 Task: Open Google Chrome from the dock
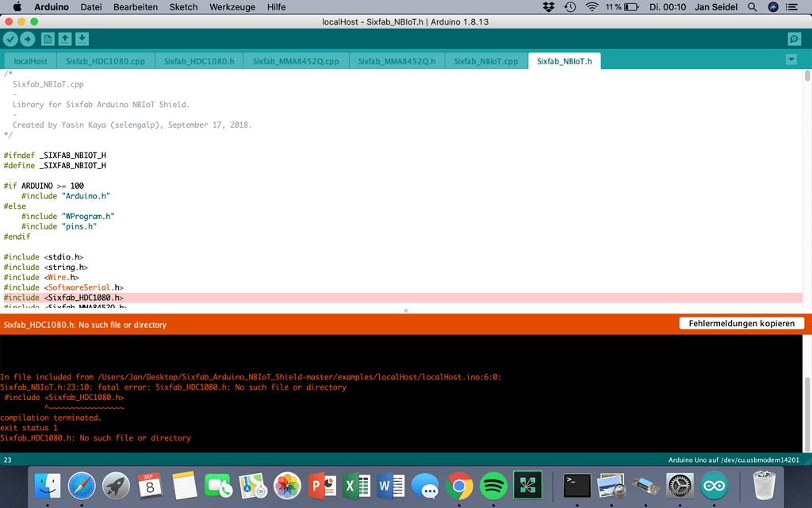coord(459,485)
